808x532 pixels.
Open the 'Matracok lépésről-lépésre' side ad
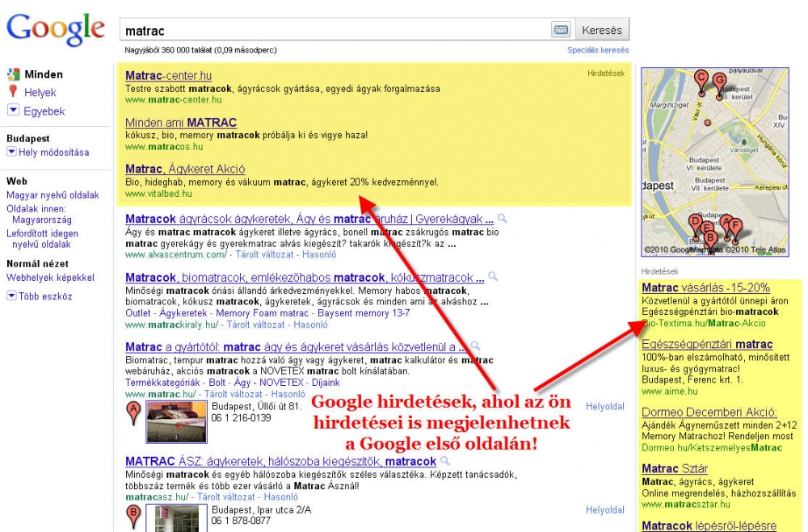(x=709, y=526)
